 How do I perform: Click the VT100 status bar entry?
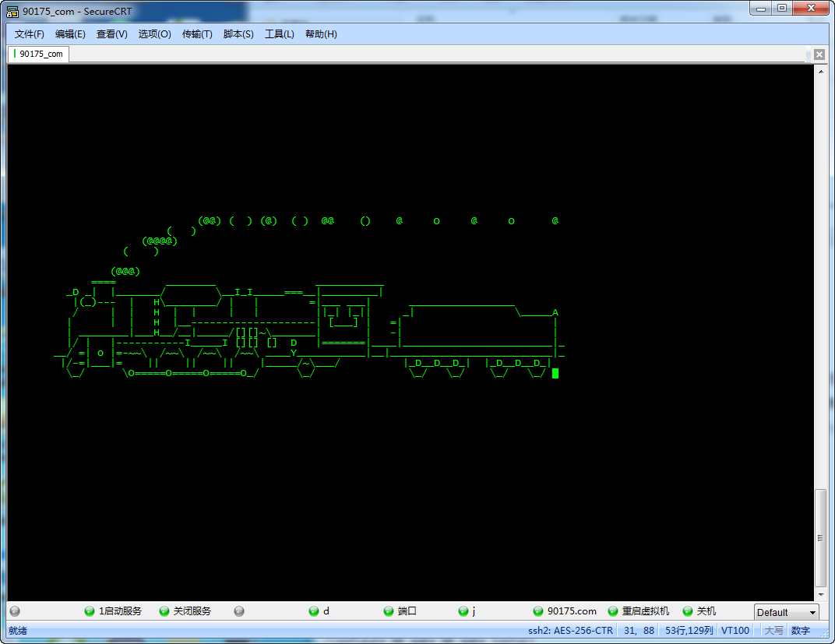(x=735, y=631)
